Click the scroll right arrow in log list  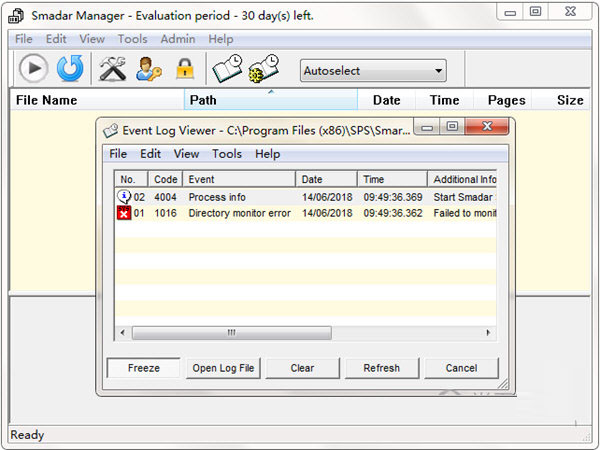[488, 333]
